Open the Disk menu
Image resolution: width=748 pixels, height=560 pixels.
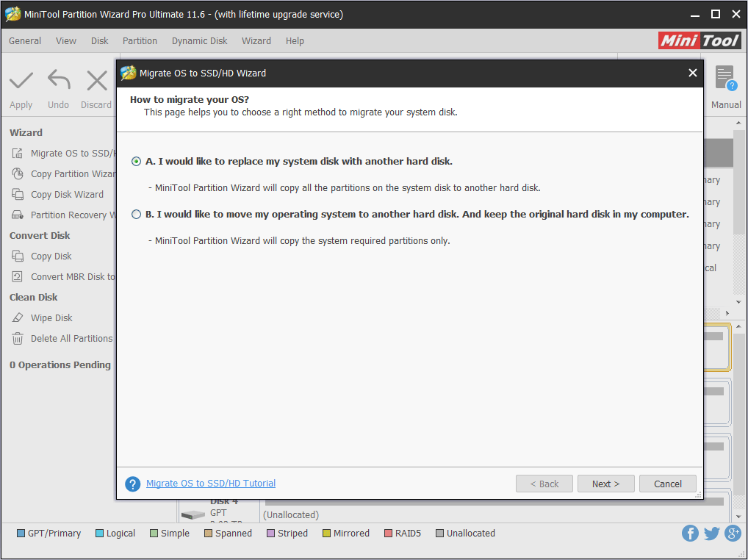tap(100, 41)
